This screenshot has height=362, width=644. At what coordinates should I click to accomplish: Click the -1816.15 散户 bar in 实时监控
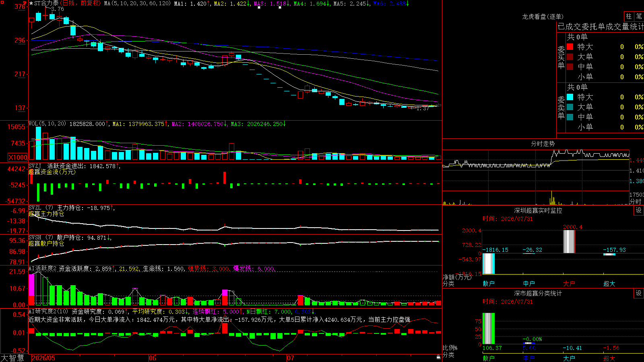coord(489,263)
